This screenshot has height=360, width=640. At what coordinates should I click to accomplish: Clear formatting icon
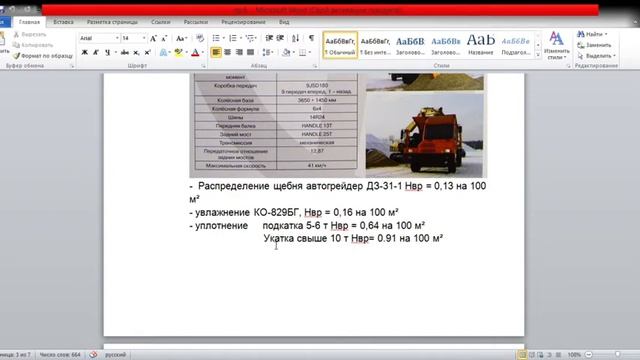pyautogui.click(x=200, y=38)
